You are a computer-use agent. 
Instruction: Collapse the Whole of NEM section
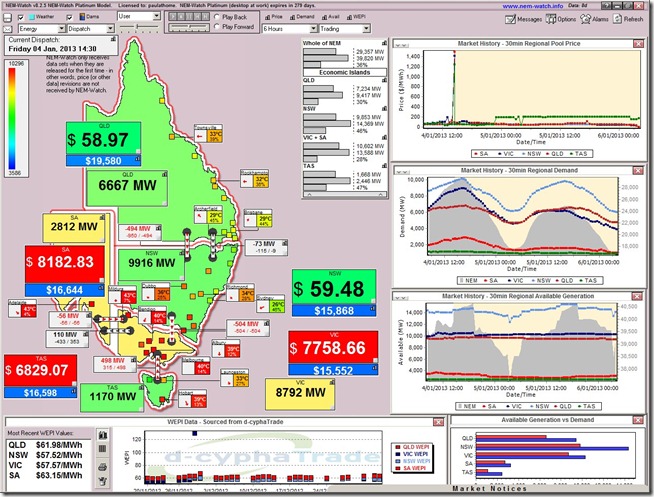pos(384,43)
